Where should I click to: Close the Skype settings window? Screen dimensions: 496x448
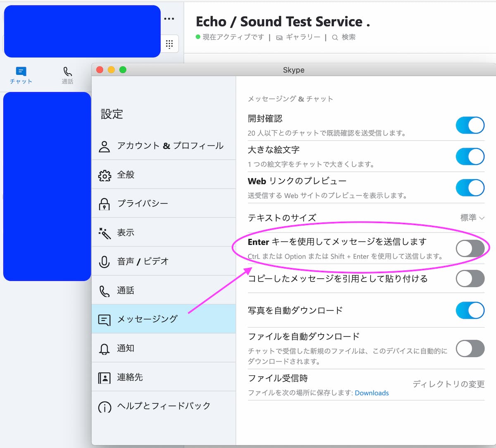click(x=100, y=69)
